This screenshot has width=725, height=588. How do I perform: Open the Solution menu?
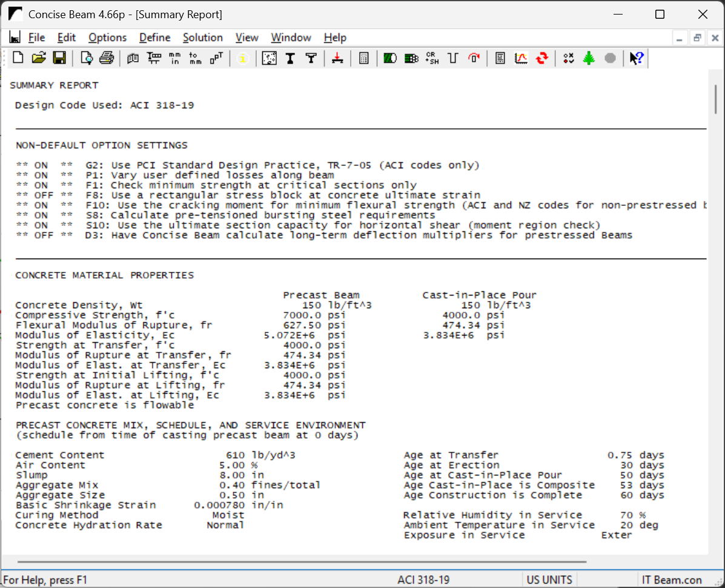pyautogui.click(x=203, y=38)
